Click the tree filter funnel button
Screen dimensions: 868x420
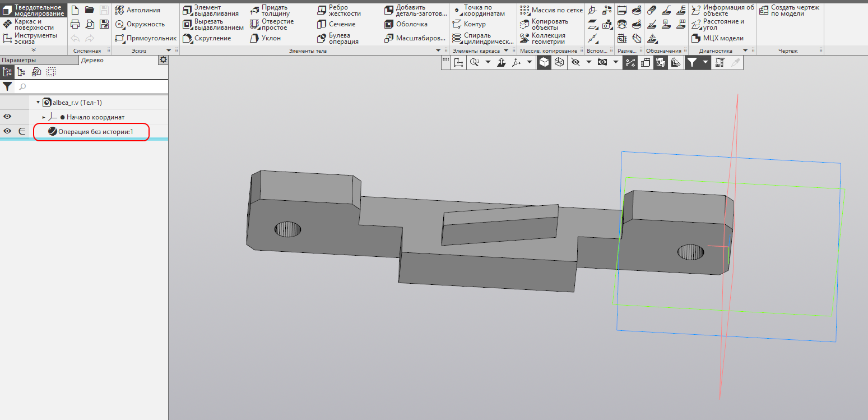tap(8, 86)
